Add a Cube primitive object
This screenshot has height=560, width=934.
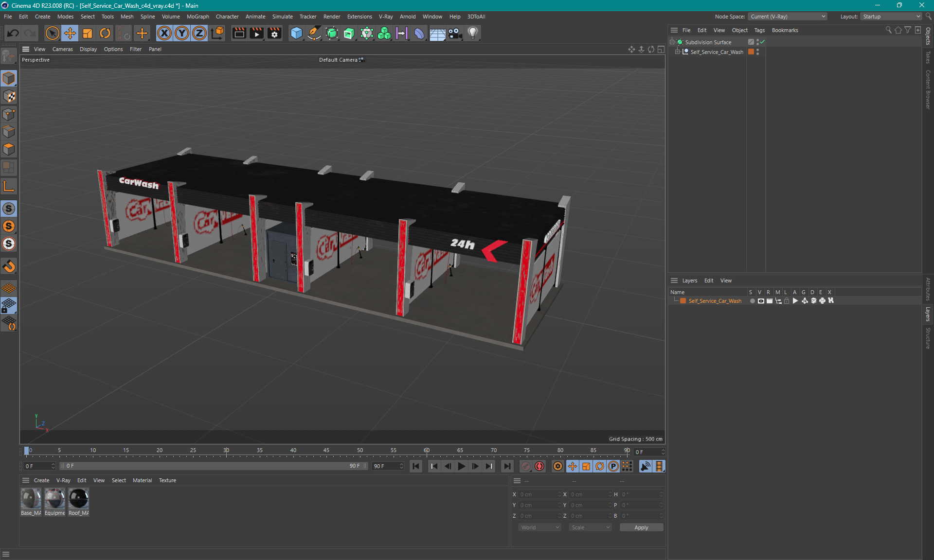coord(296,33)
